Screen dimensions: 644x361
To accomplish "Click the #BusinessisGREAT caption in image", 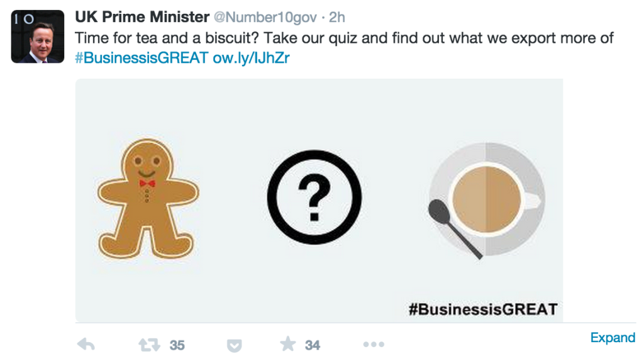I will [483, 309].
